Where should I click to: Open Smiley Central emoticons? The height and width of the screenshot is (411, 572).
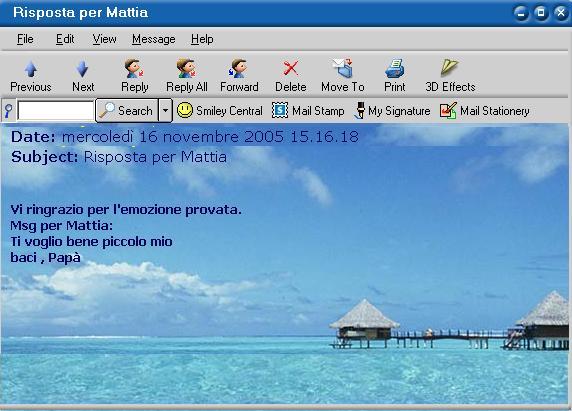point(220,110)
